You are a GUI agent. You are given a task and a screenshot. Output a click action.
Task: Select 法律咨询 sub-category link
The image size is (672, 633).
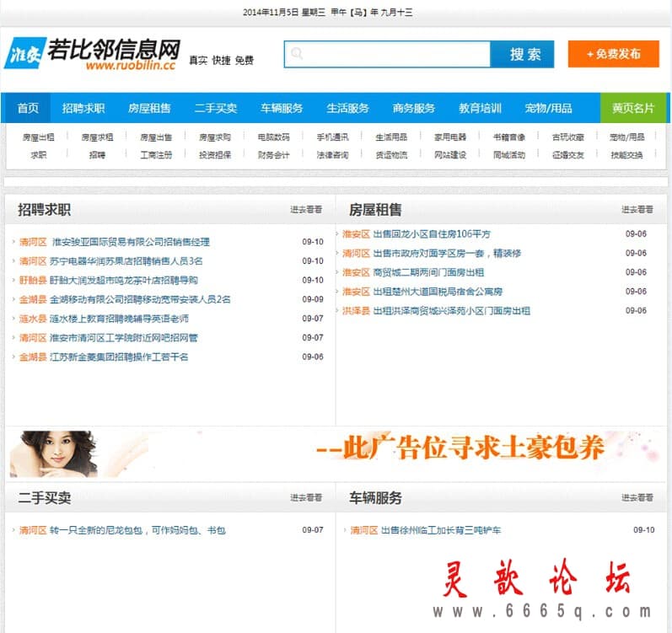tap(332, 154)
